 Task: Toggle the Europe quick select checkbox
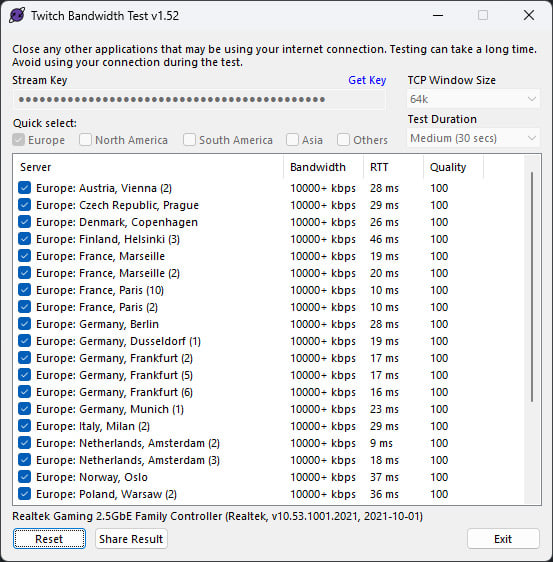coord(18,140)
